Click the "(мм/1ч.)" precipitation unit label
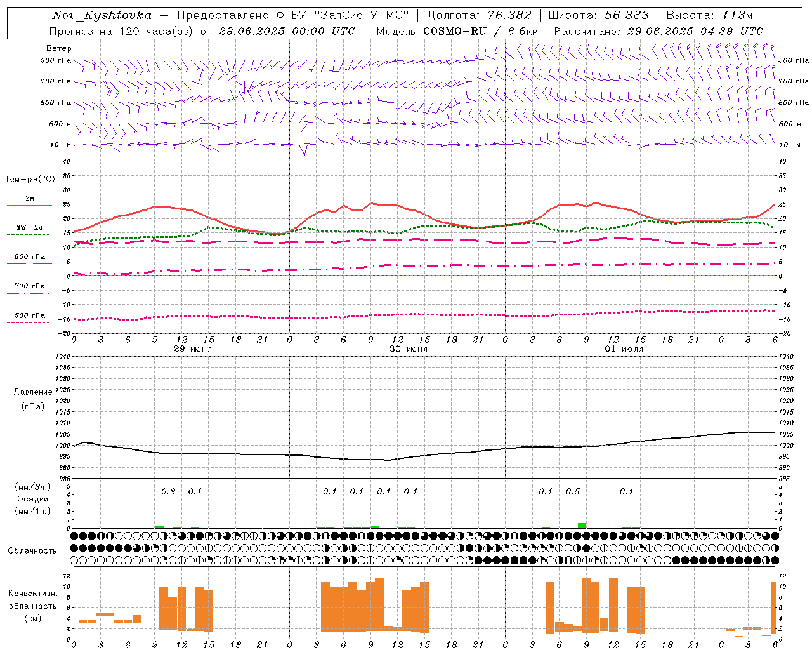 coord(33,511)
